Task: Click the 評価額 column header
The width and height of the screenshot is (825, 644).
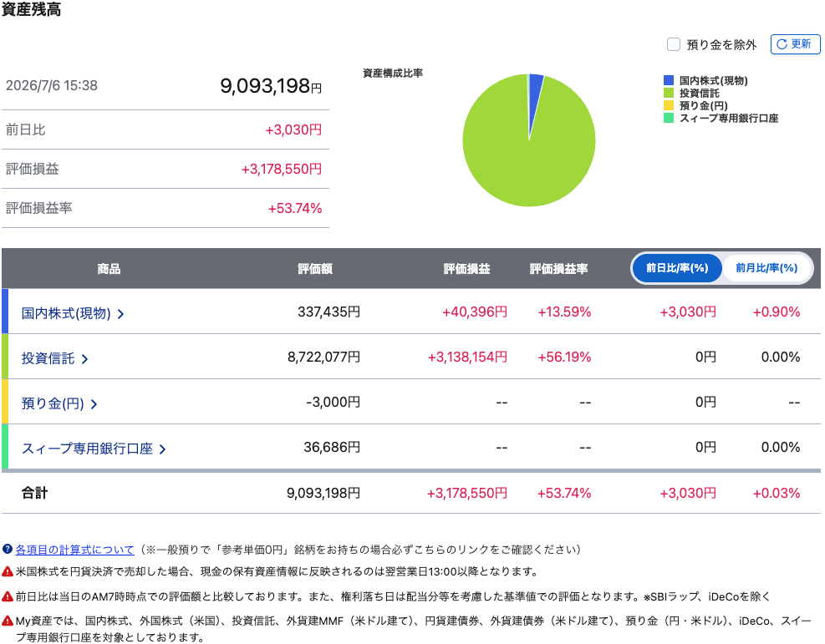Action: (x=315, y=269)
